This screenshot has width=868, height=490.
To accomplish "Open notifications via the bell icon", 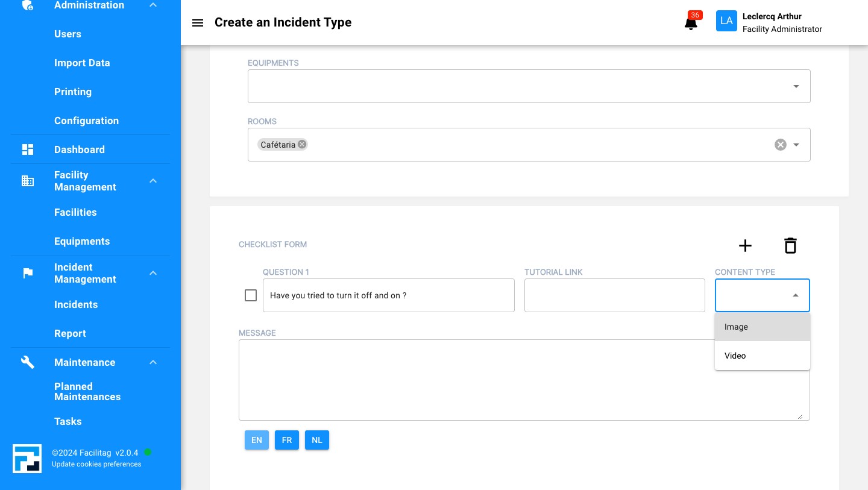I will (691, 23).
